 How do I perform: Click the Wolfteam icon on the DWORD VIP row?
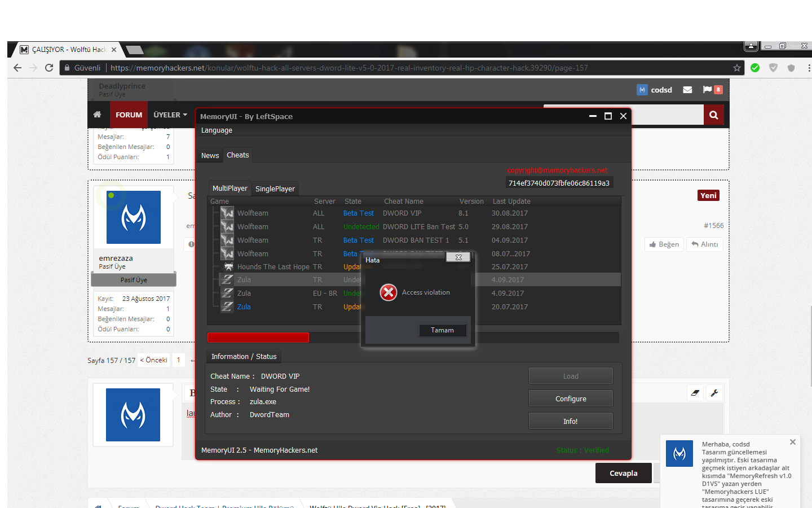point(227,213)
